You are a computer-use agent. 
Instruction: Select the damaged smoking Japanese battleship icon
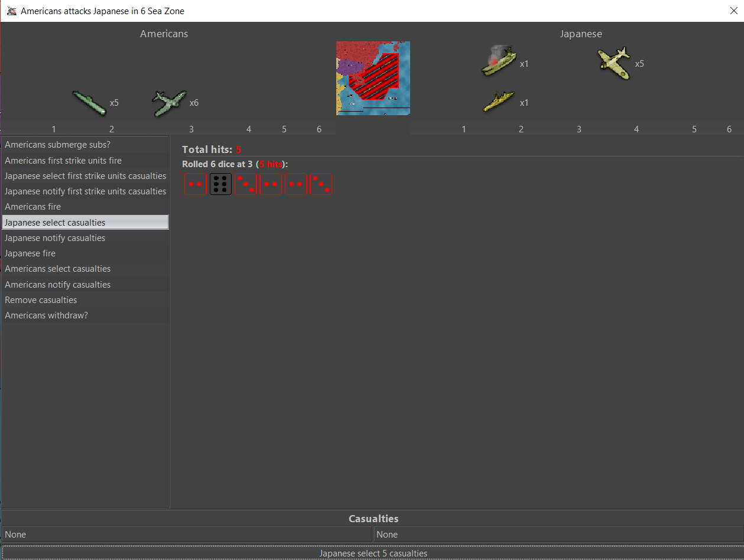point(498,63)
